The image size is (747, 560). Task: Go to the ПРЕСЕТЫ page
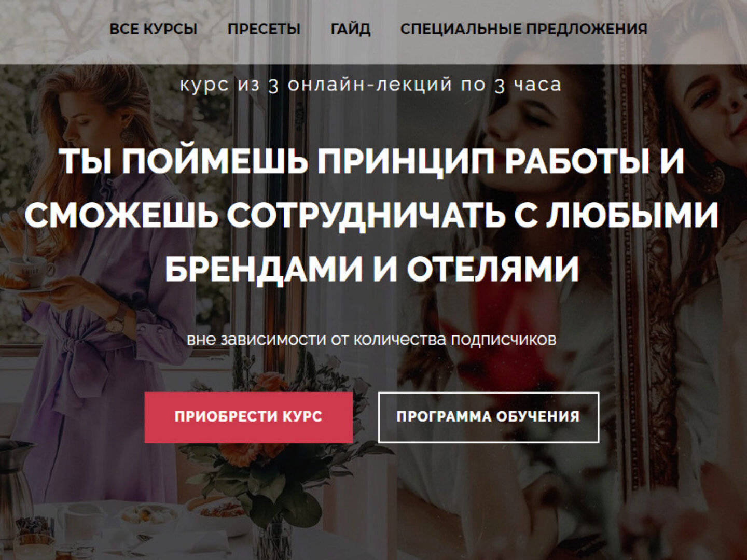point(264,29)
